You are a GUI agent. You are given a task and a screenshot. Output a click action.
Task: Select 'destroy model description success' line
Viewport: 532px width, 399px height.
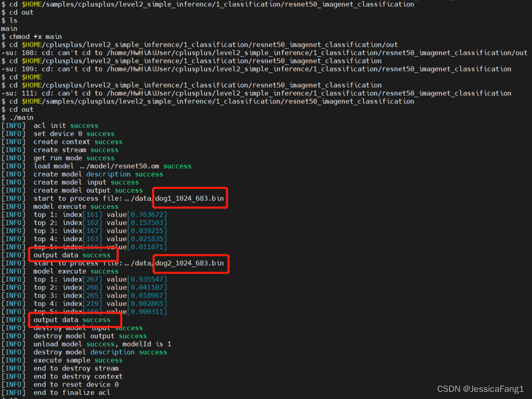coord(85,352)
